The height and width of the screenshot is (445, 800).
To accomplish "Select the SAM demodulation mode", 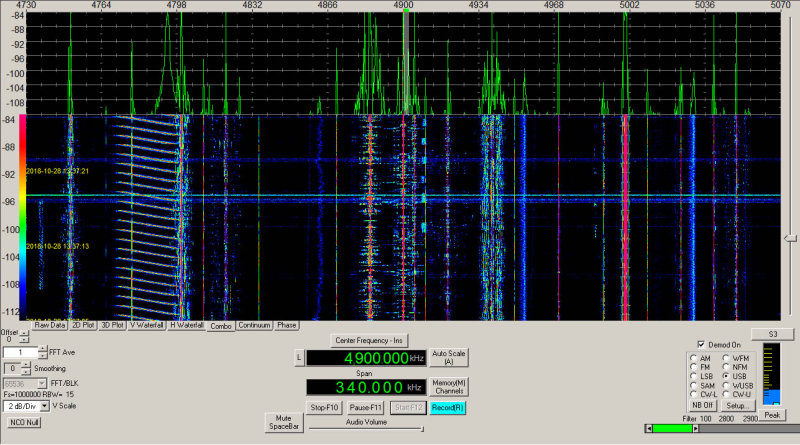I will click(693, 385).
